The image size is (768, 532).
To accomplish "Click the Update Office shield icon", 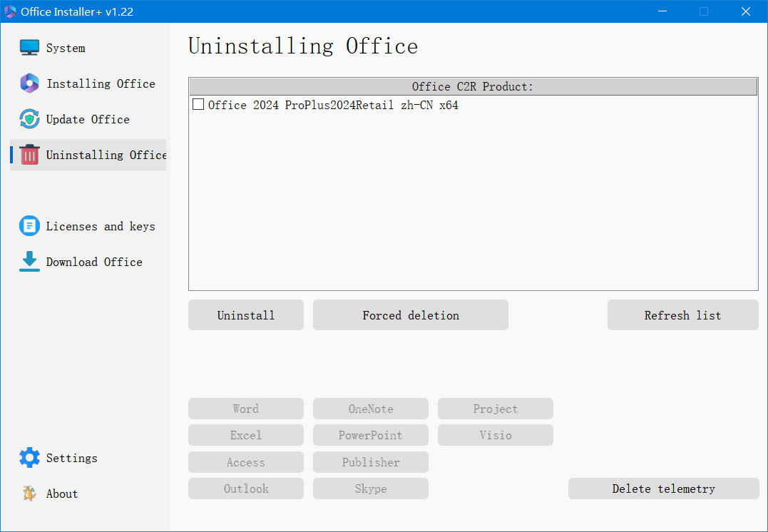I will tap(29, 119).
